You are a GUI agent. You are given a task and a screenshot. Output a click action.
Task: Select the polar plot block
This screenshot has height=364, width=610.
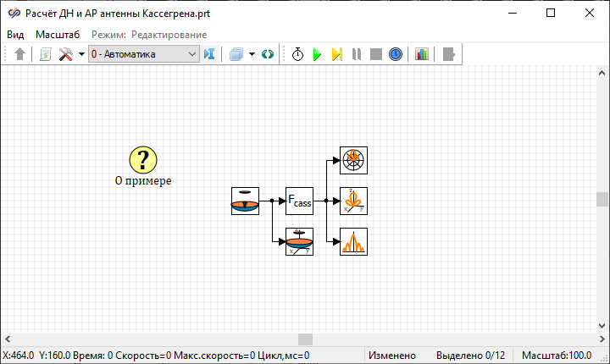[353, 160]
